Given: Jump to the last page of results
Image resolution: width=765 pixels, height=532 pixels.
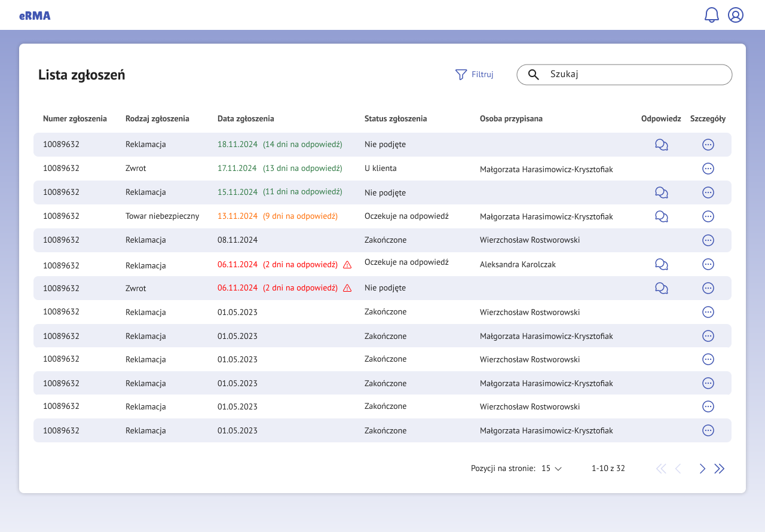Looking at the screenshot, I should (720, 469).
